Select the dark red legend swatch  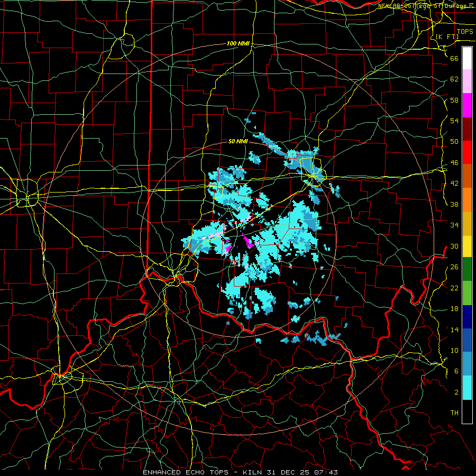pos(467,129)
